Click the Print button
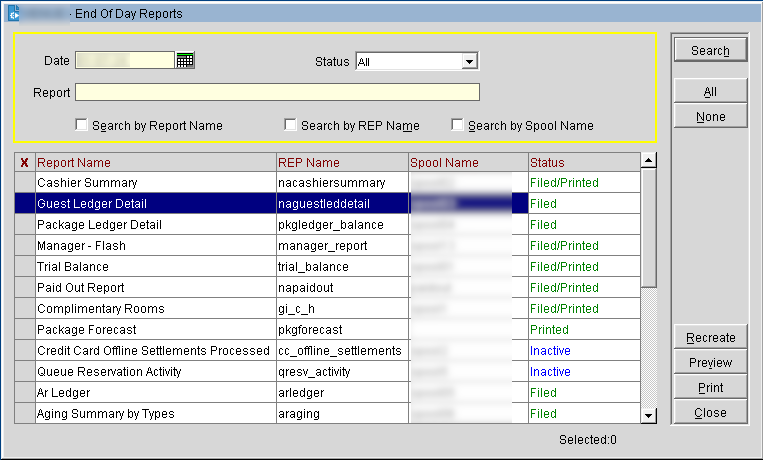 tap(710, 387)
